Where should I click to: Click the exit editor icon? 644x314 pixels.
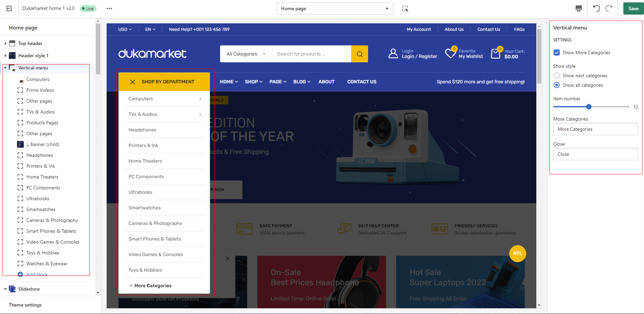pos(9,8)
